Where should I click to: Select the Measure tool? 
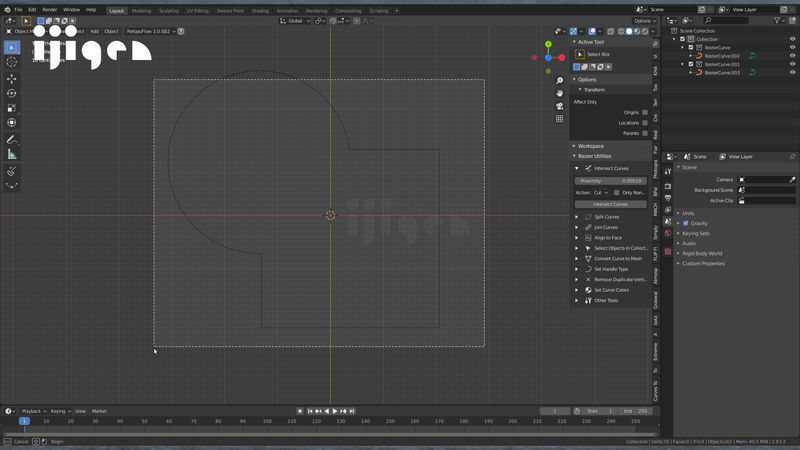12,155
